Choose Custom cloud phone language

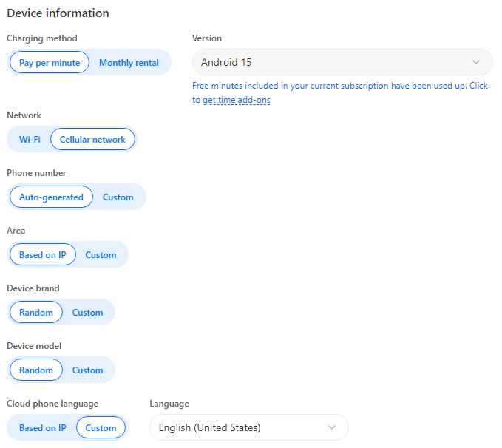click(101, 427)
